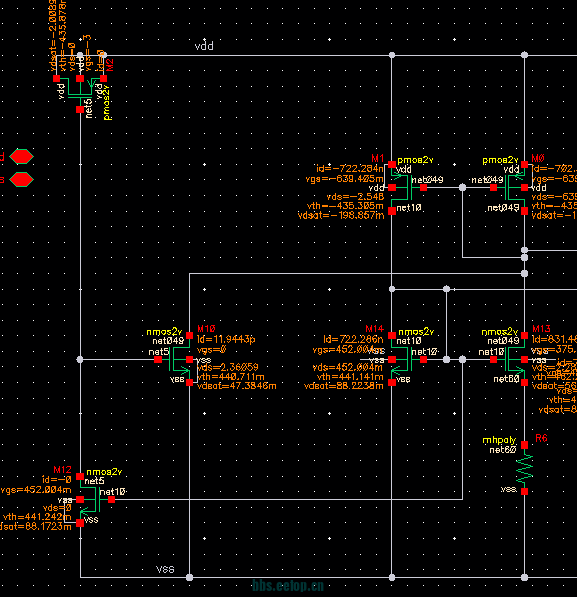
Task: Click the upper red hexagonal pin
Action: pos(21,156)
